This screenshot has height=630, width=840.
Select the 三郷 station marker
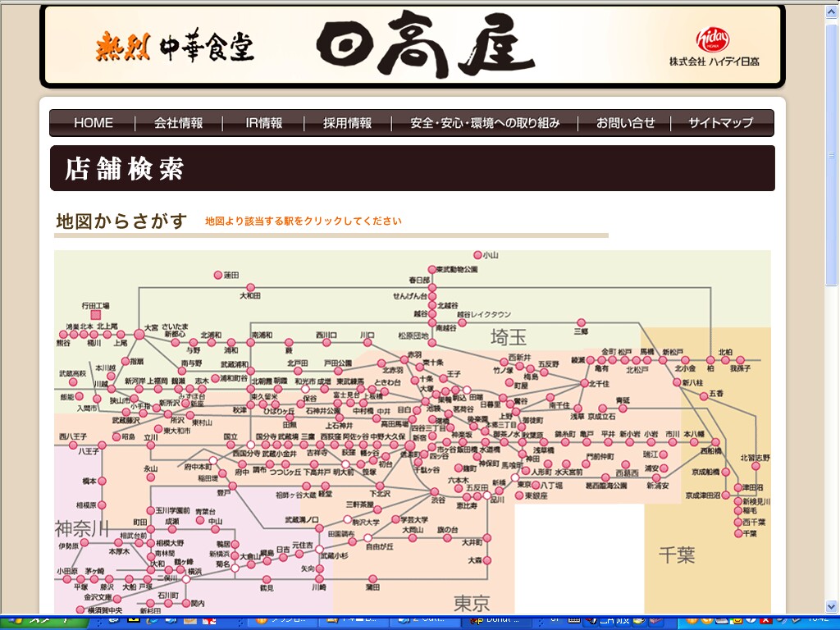point(582,323)
